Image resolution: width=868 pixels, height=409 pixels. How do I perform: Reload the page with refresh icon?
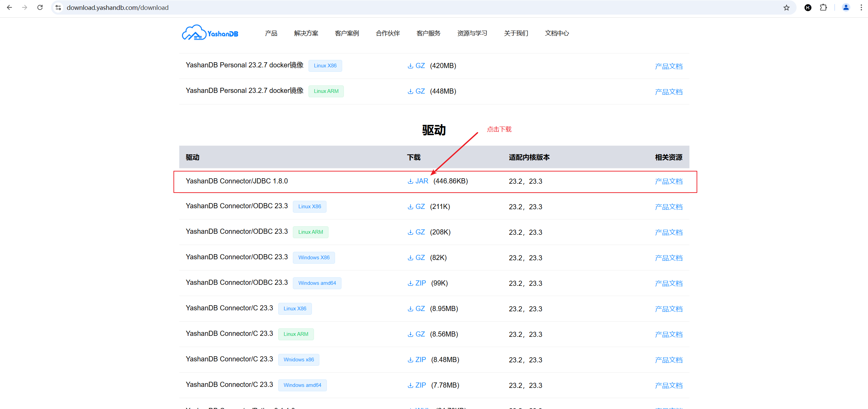(40, 7)
